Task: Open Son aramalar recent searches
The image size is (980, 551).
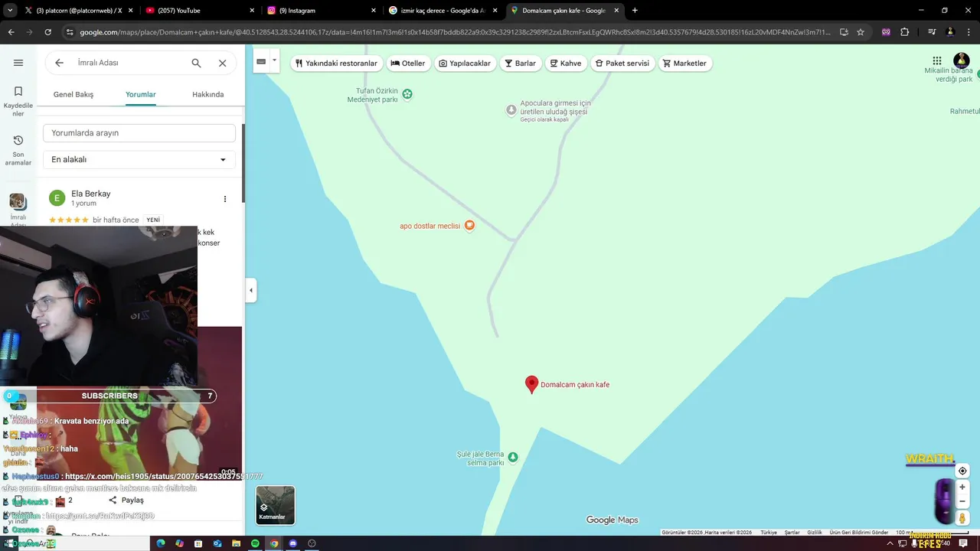Action: coord(18,150)
